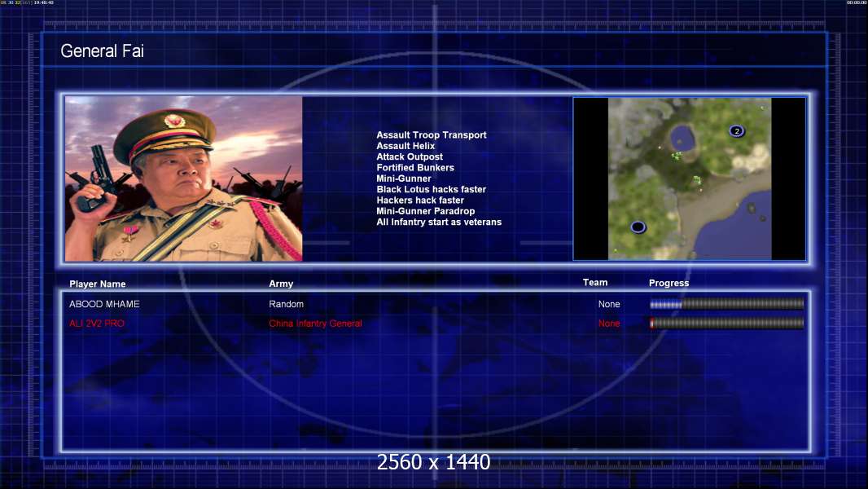
Task: Click Hackers hack faster text
Action: click(420, 200)
